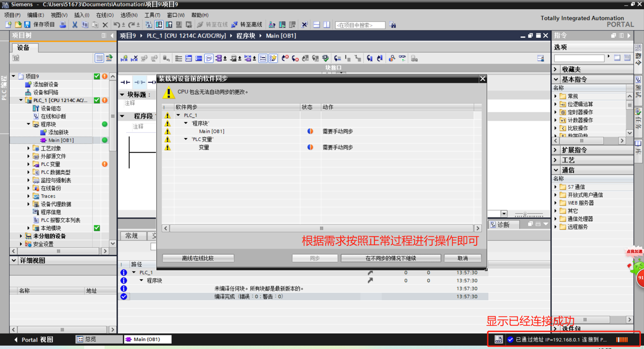Expand the PLC 变量 folder

point(28,164)
